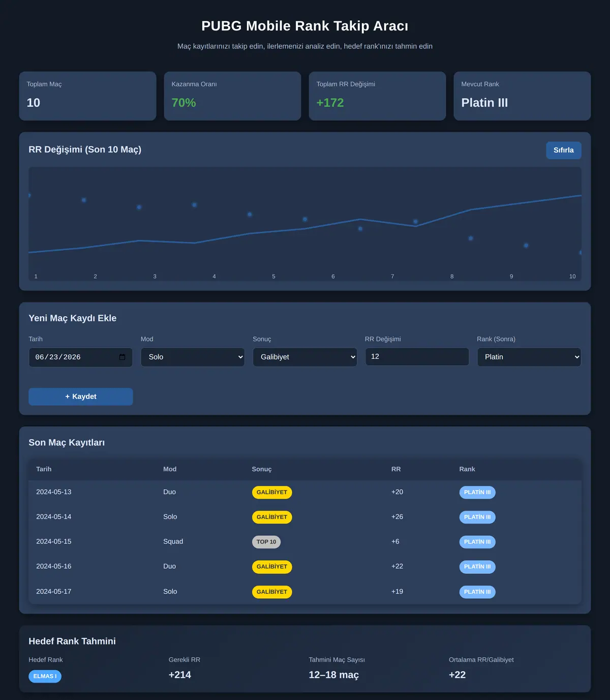Select the 2024-05-16 date cell

click(x=54, y=566)
